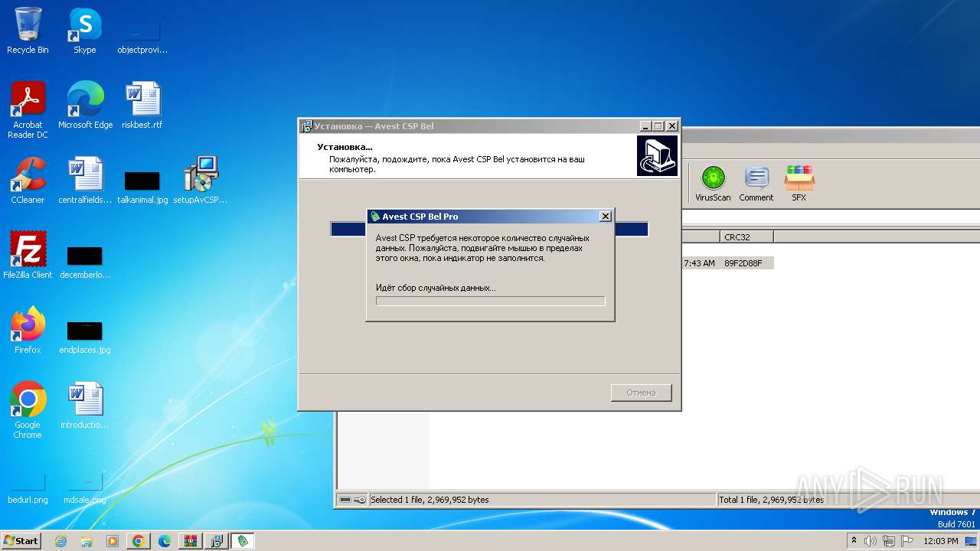Select Microsoft Edge desktop shortcut

85,106
